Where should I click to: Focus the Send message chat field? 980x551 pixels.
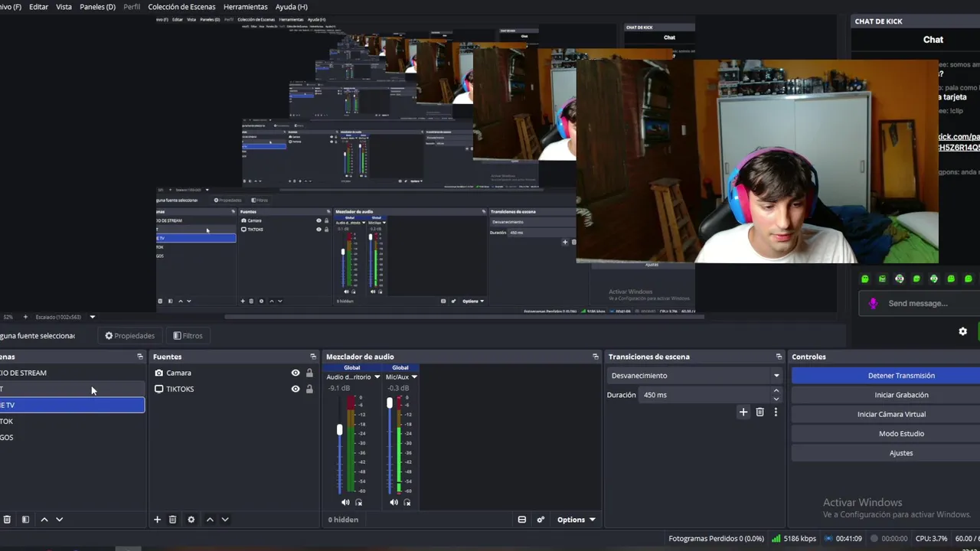coord(919,304)
